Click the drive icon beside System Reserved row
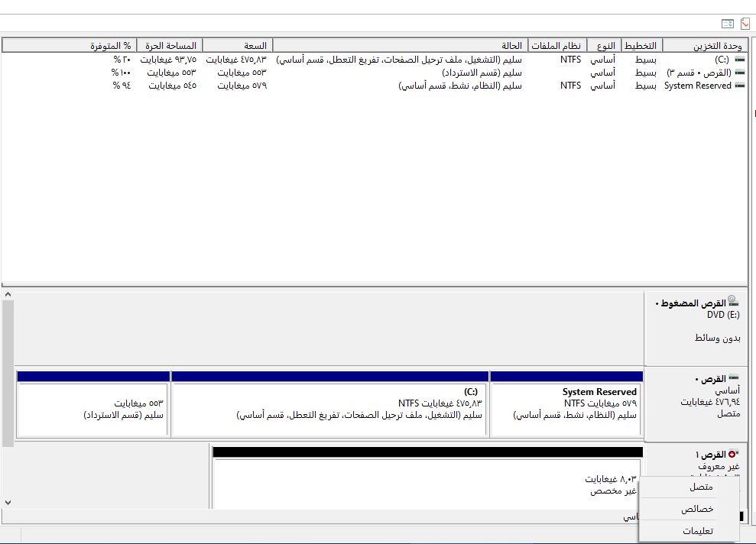Image resolution: width=756 pixels, height=544 pixels. [x=739, y=86]
